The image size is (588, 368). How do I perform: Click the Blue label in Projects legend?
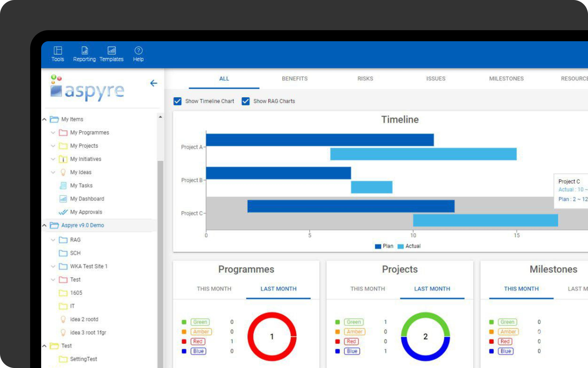[352, 351]
